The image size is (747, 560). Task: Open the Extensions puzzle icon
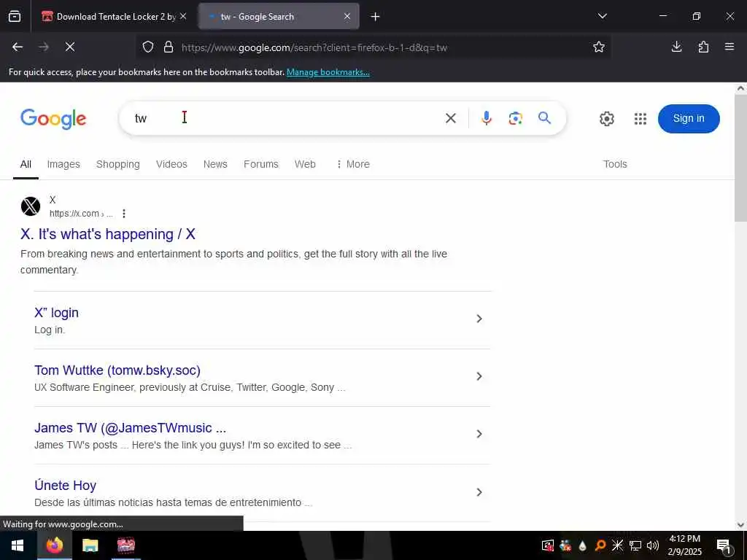pyautogui.click(x=703, y=47)
